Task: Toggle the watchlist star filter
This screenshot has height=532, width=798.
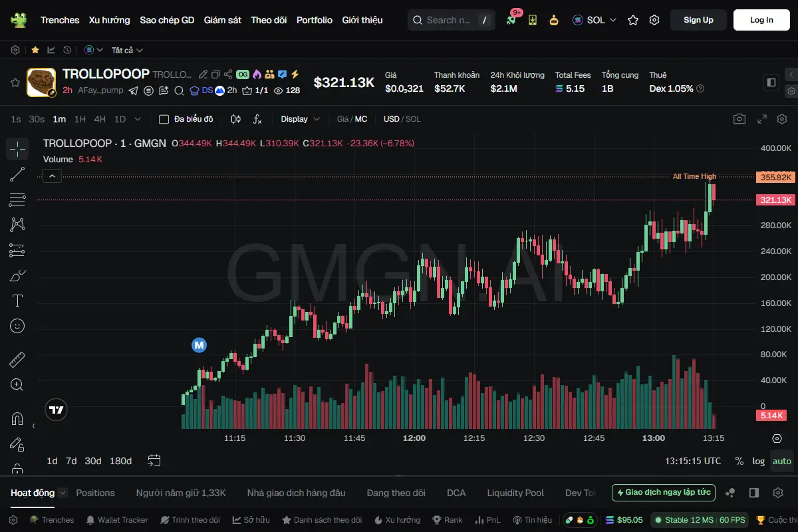Action: [x=35, y=50]
